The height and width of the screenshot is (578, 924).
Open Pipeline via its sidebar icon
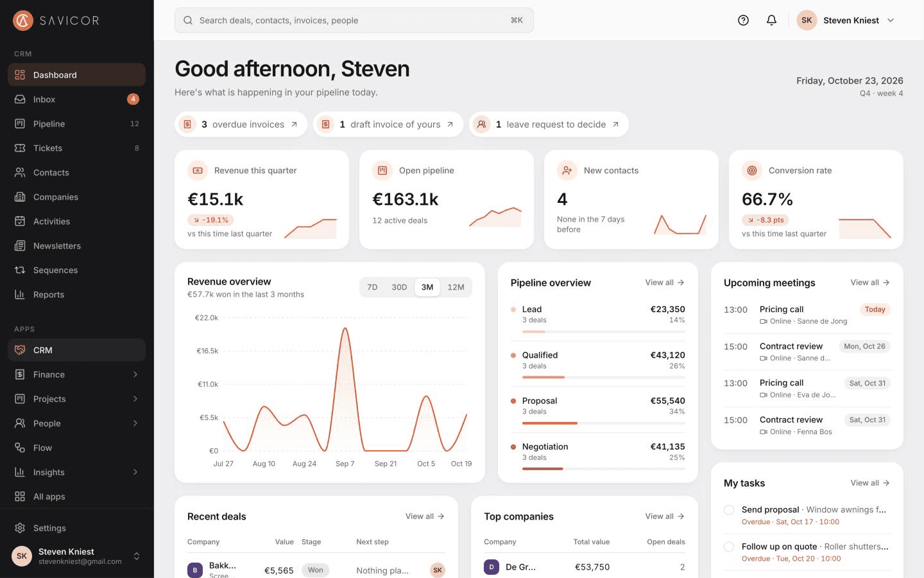(20, 124)
